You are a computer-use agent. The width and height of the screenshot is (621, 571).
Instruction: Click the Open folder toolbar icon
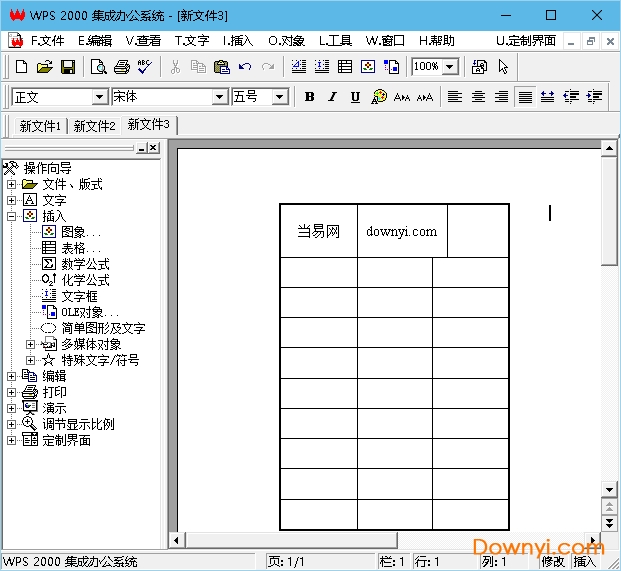45,67
